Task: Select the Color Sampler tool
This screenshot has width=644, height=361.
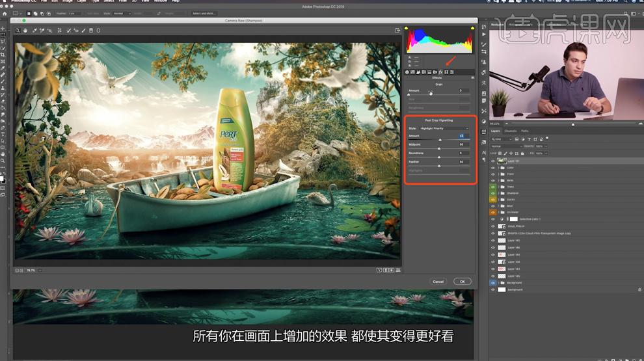Action: coord(42,31)
